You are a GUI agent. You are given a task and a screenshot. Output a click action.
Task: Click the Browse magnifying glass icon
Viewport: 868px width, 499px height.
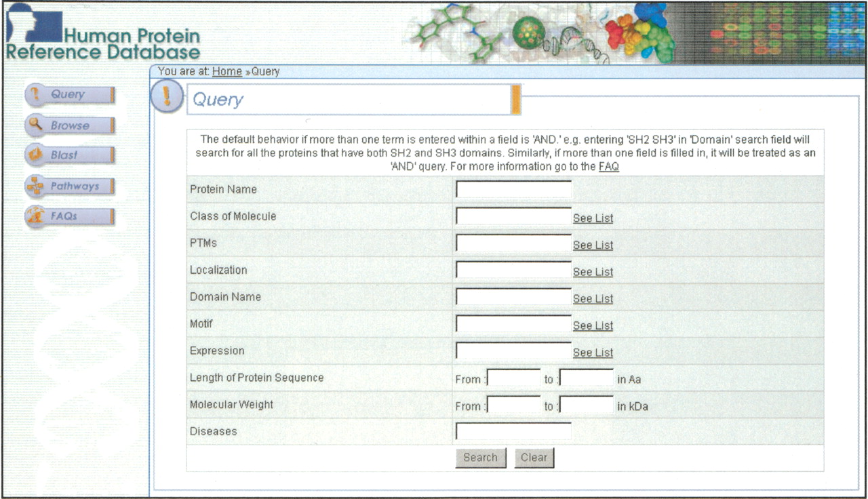coord(35,125)
